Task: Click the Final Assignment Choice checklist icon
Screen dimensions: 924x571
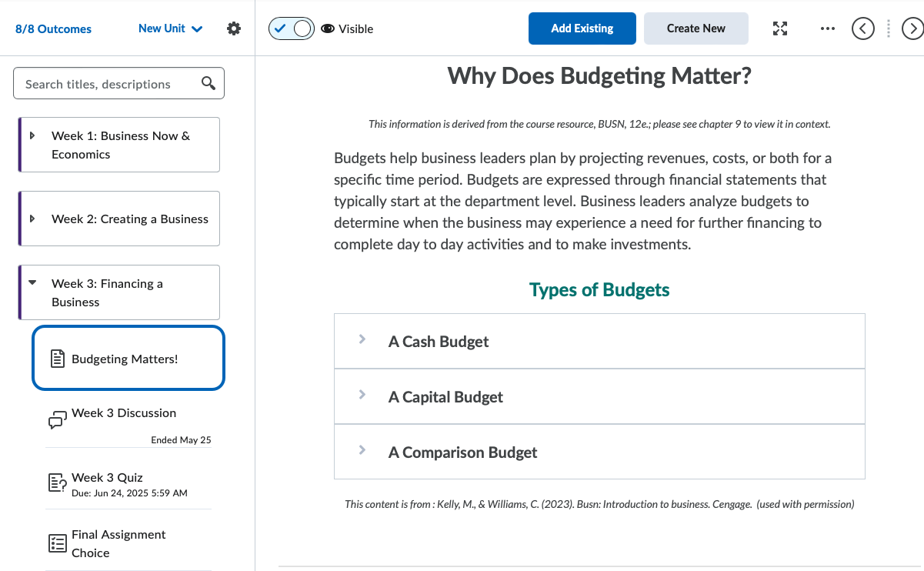Action: (57, 543)
